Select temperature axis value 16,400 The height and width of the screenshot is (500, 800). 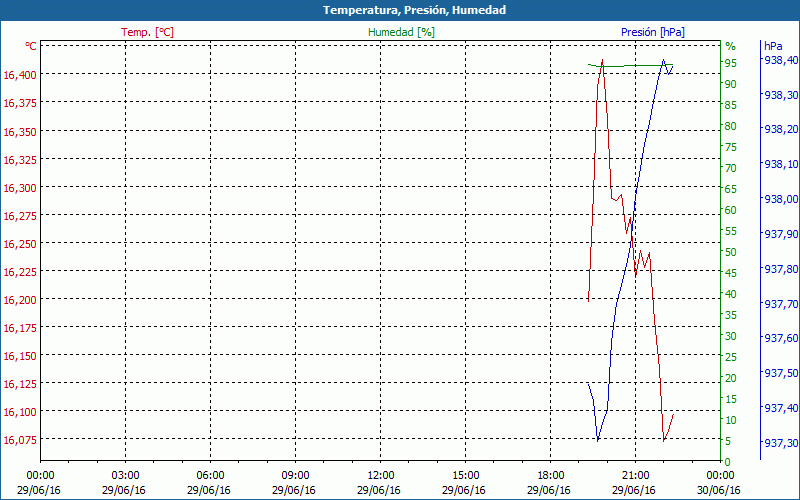(x=20, y=76)
